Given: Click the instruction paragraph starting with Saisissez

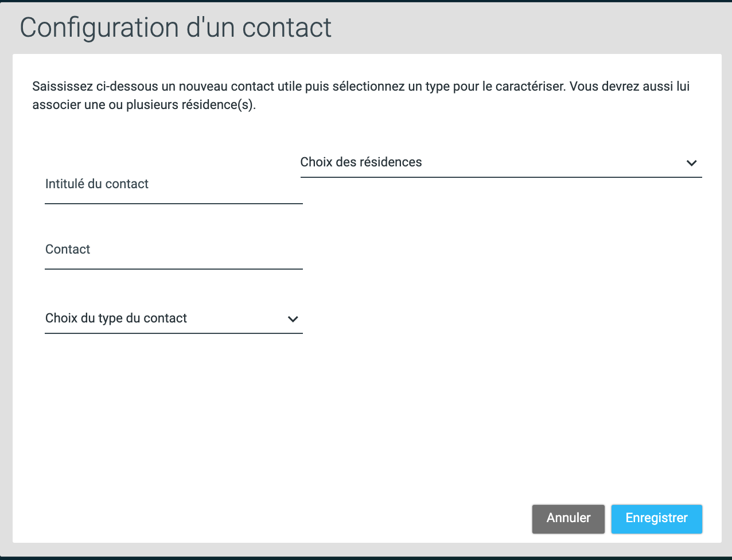Looking at the screenshot, I should 361,96.
